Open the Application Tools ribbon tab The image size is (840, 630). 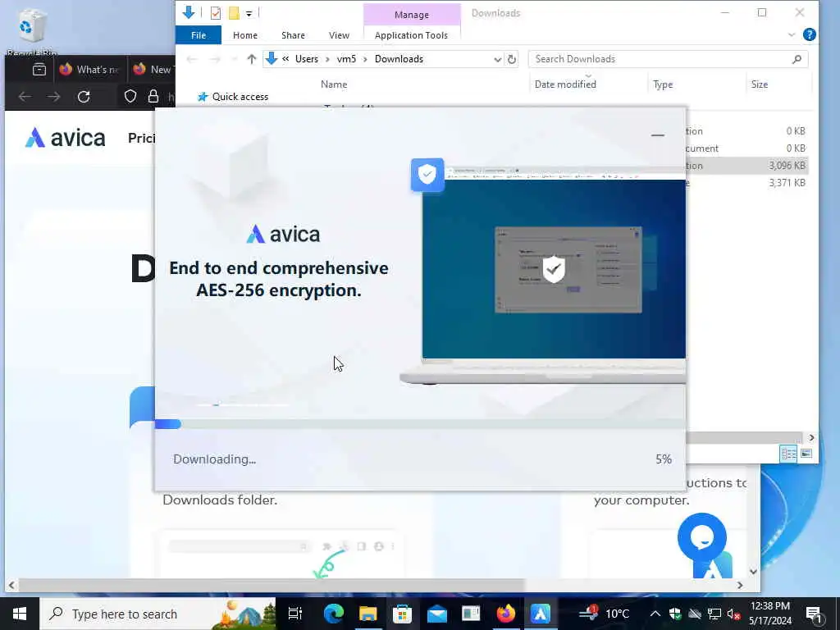pyautogui.click(x=411, y=35)
